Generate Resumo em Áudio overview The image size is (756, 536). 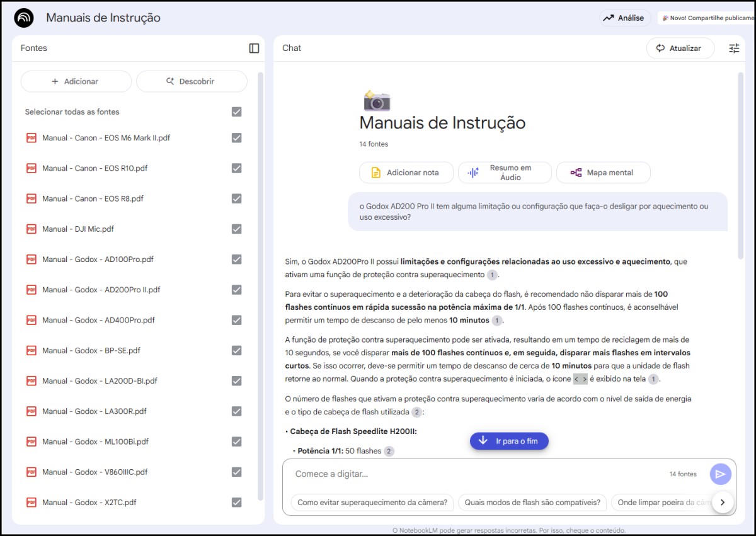click(x=505, y=173)
